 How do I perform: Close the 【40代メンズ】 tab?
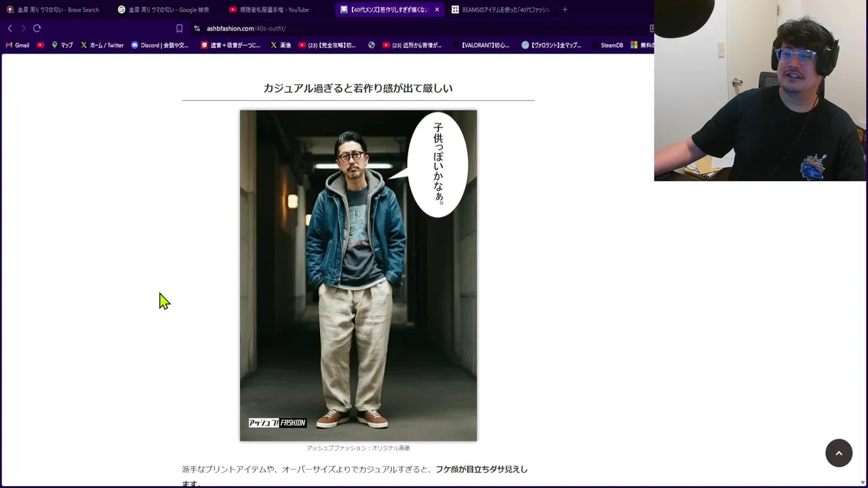[437, 9]
